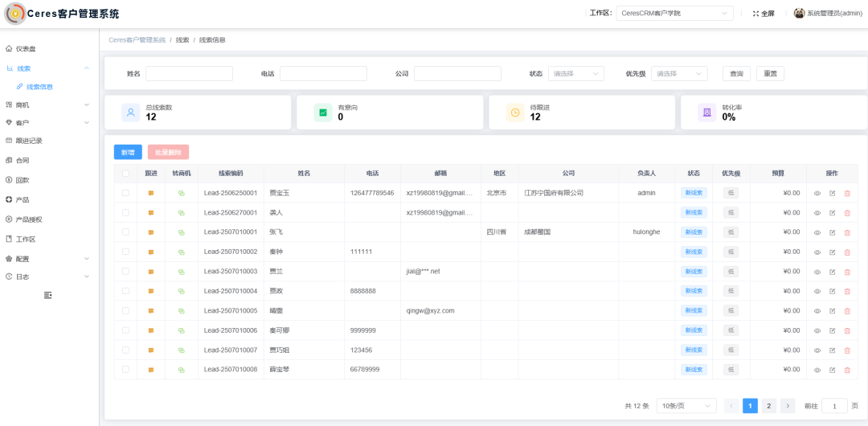The image size is (868, 426).
Task: Click convert-to-opportunity icon for 张飞 row
Action: pos(181,232)
